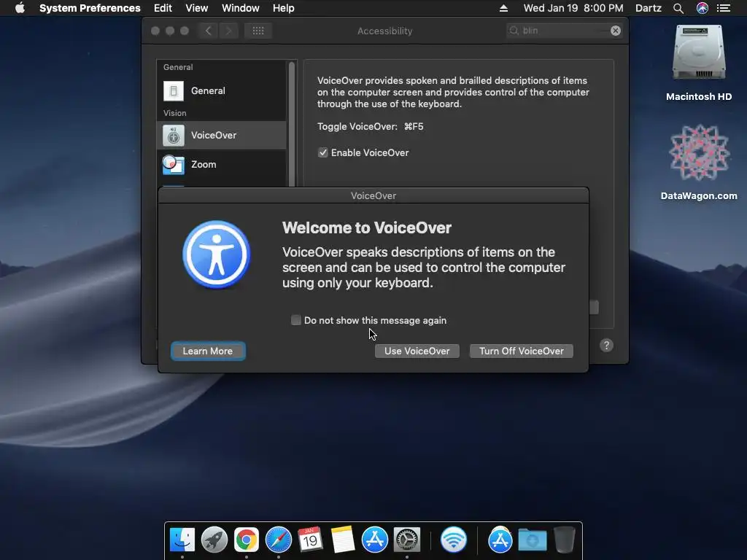This screenshot has height=560, width=747.
Task: Open the Wi-Fi app icon in Dock
Action: click(x=453, y=540)
